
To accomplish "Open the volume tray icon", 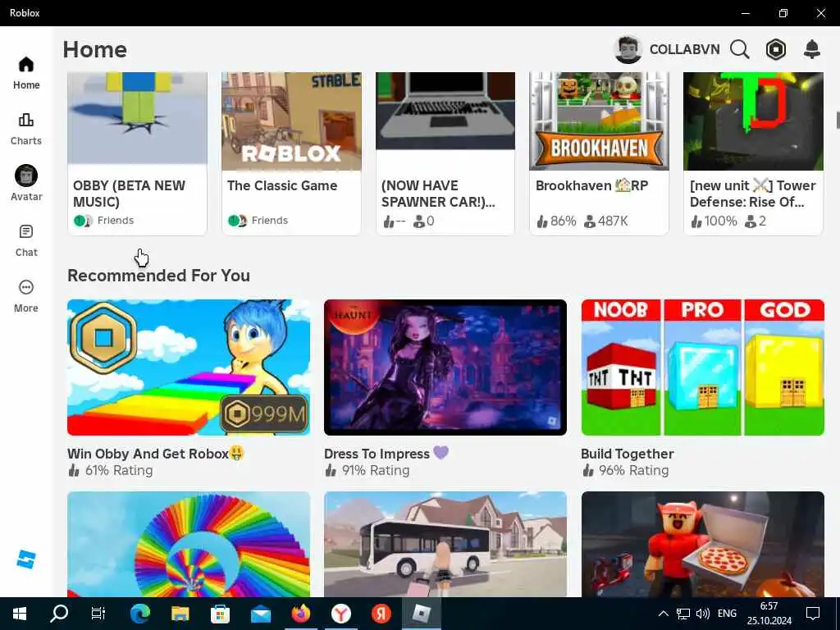I will pos(702,614).
